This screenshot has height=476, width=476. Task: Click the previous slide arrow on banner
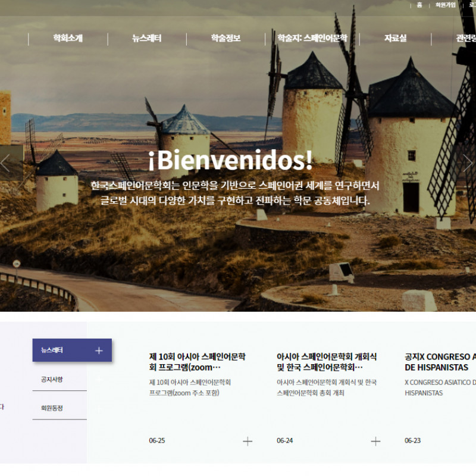[x=6, y=163]
